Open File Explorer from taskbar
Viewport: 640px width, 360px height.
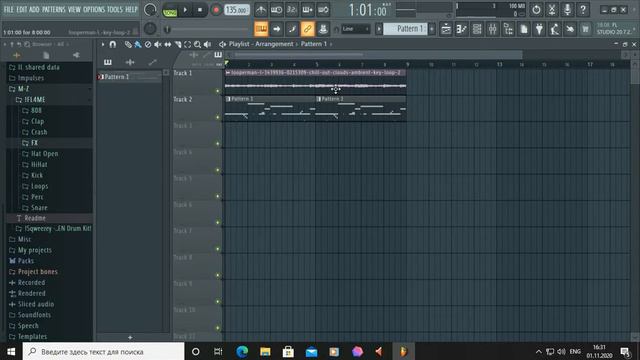265,351
